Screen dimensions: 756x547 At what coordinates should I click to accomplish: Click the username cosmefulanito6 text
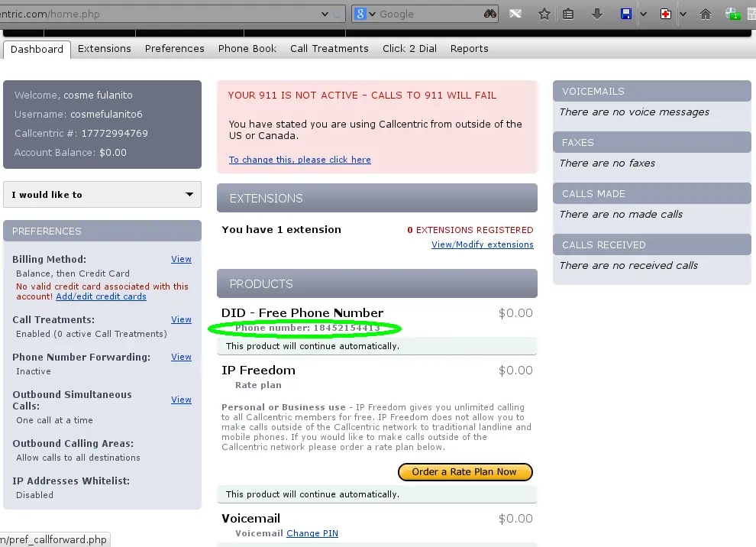(x=106, y=115)
